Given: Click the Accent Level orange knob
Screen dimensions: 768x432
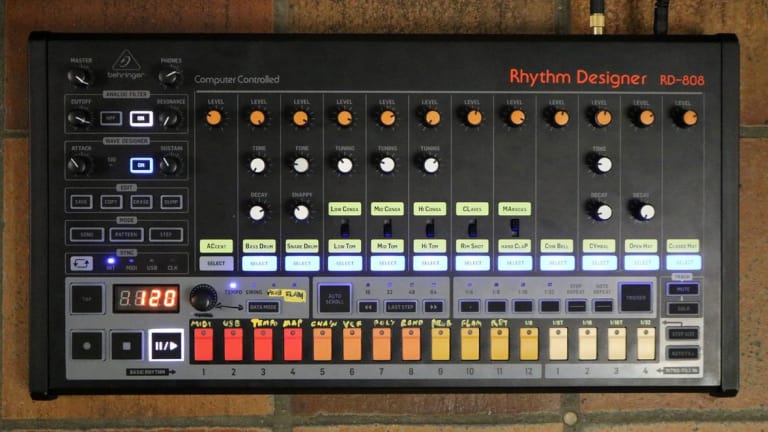Looking at the screenshot, I should (214, 118).
